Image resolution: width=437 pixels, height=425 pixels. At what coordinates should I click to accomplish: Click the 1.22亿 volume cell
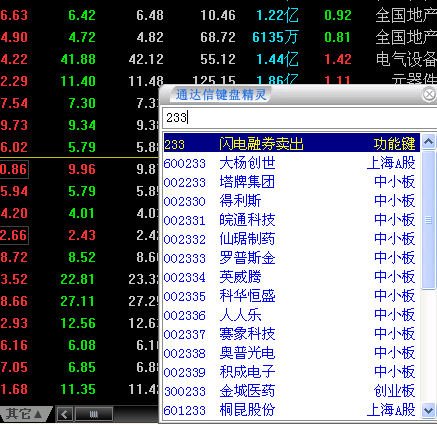(x=277, y=15)
